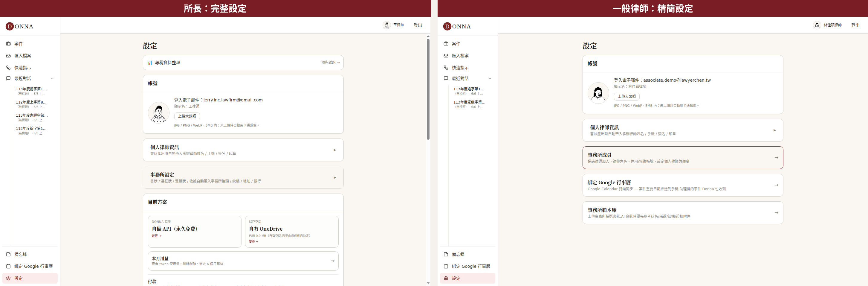
Task: Click 登出 beside 王律師
Action: (x=418, y=25)
